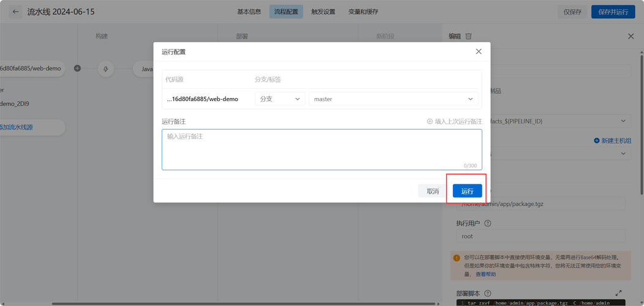This screenshot has width=644, height=306.
Task: Focus the 输入运行备注 text area
Action: tap(322, 149)
